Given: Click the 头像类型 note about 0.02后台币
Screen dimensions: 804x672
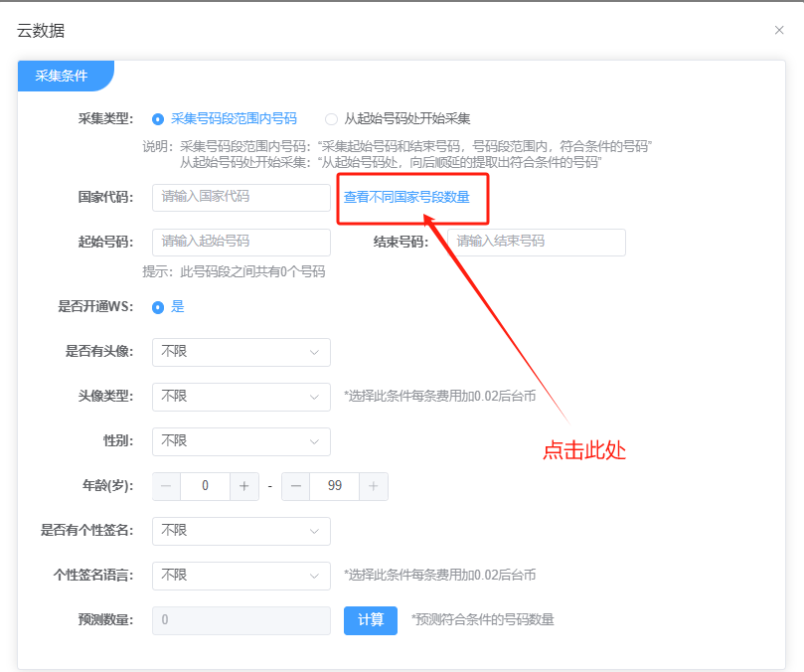Looking at the screenshot, I should pyautogui.click(x=440, y=396).
